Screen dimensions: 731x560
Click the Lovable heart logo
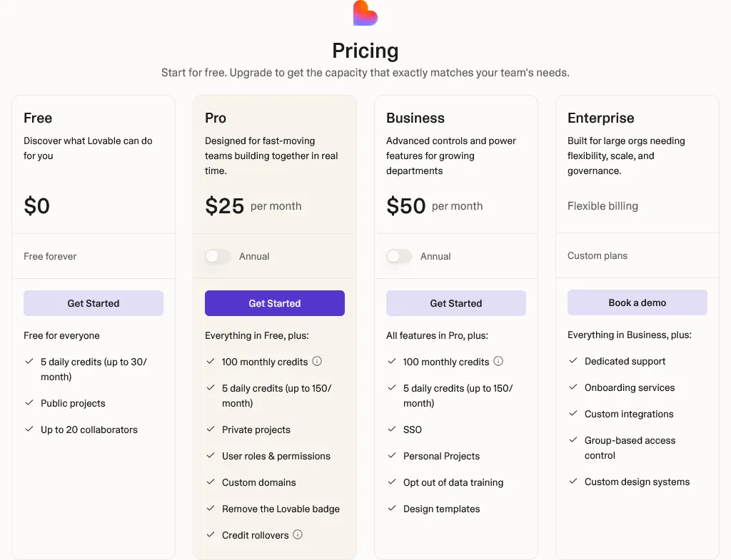[x=365, y=13]
